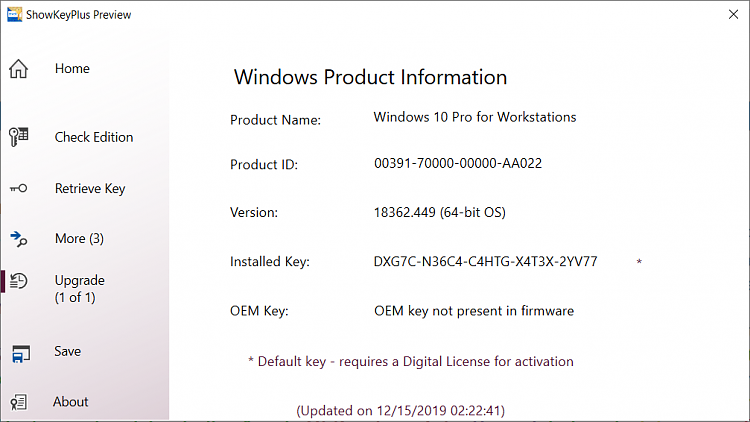Go to the Home menu item
The width and height of the screenshot is (750, 422).
click(72, 68)
